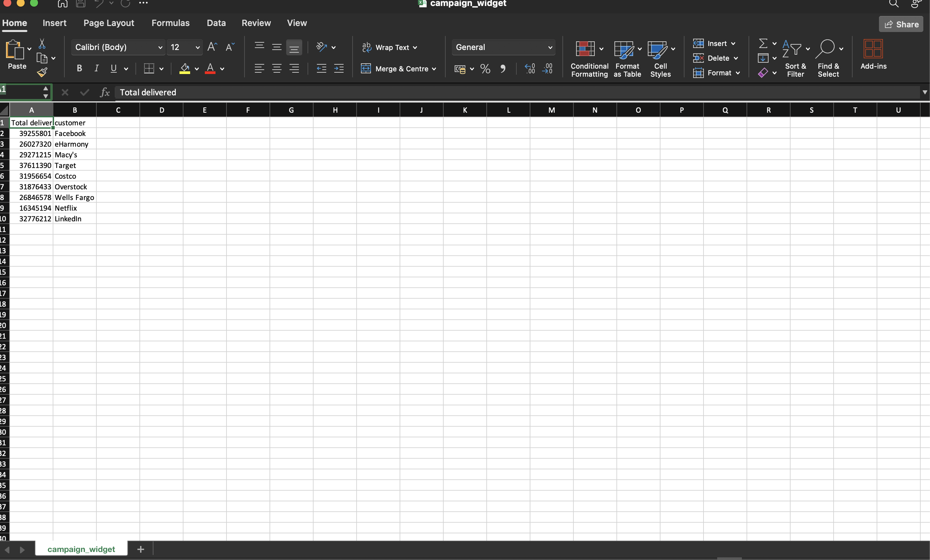Apply percent style

click(x=485, y=69)
